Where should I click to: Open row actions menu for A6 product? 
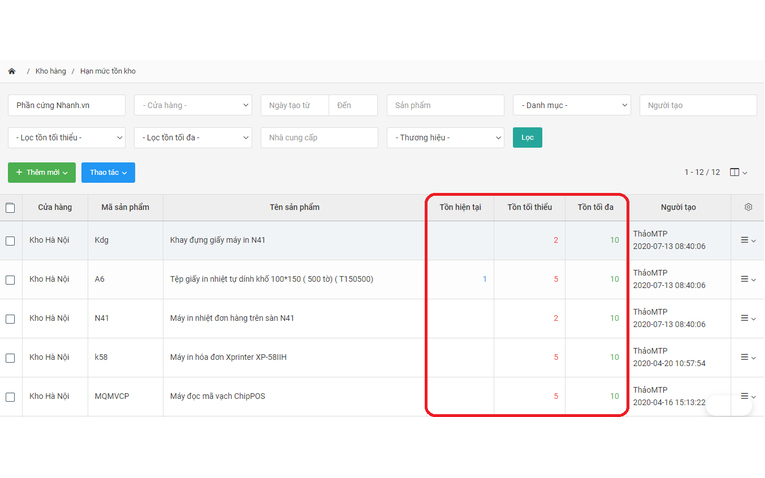(748, 279)
